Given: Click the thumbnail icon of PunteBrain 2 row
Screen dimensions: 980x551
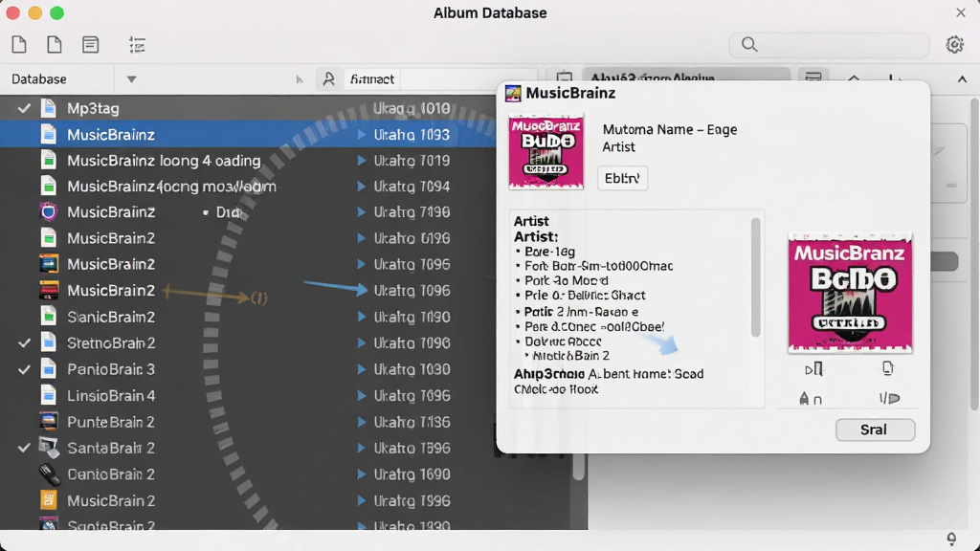Looking at the screenshot, I should click(48, 422).
